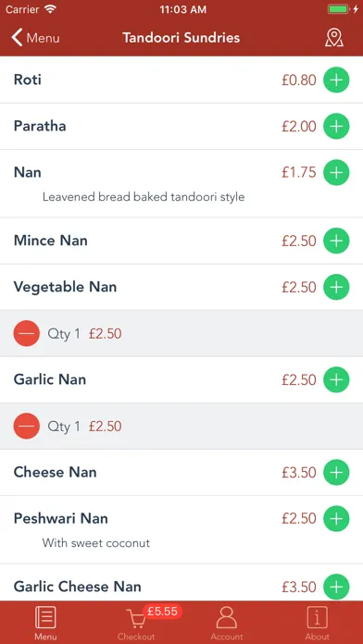Viewport: 363px width, 644px height.
Task: Add Mince Nan to basket
Action: pos(336,241)
